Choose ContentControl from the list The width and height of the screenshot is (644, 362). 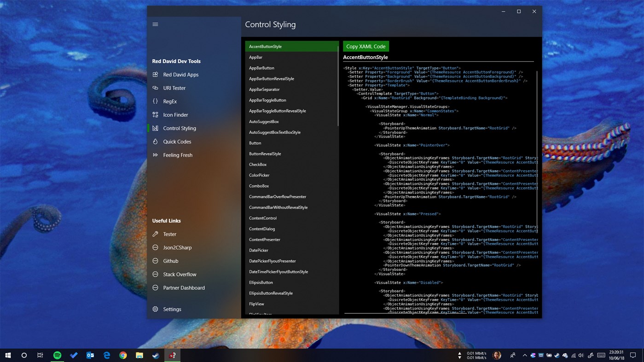click(292, 218)
